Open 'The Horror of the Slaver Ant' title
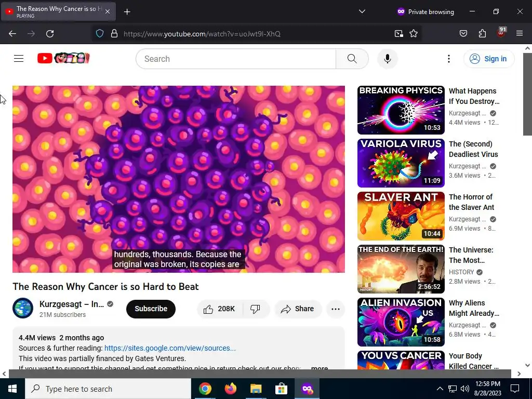The height and width of the screenshot is (399, 532). (471, 202)
